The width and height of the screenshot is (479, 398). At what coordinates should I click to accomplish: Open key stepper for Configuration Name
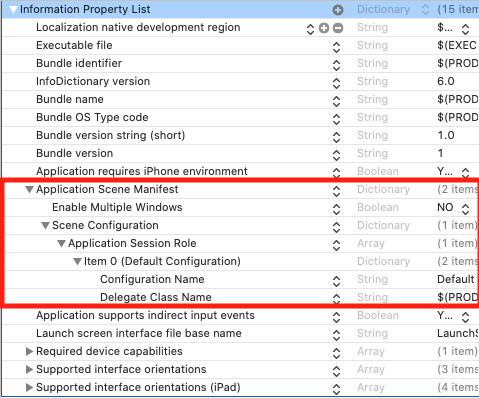[336, 281]
